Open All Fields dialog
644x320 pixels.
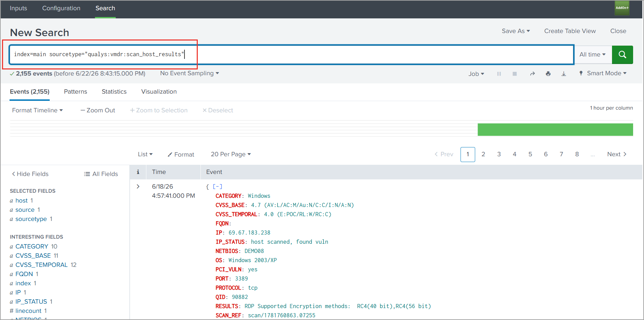click(x=101, y=174)
